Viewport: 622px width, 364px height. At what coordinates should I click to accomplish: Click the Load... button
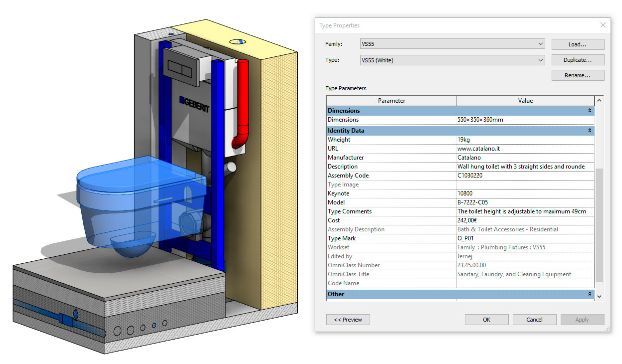578,44
